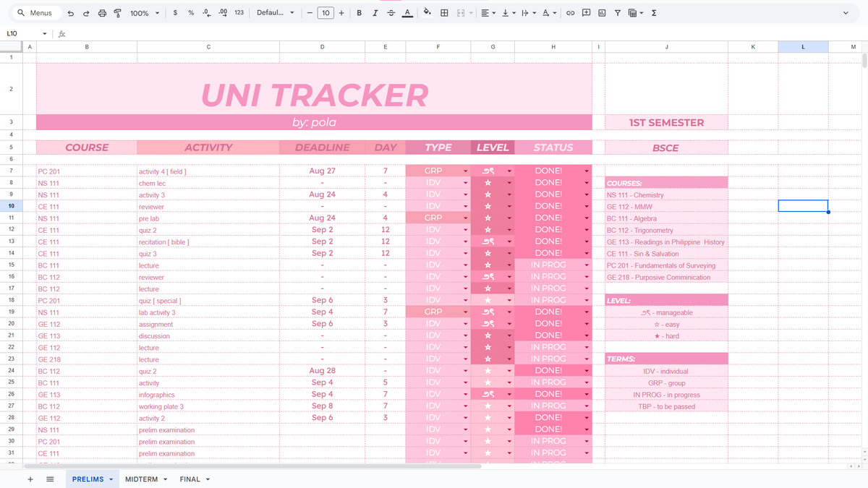Insert a comment
Viewport: 868px width, 488px height.
coord(586,13)
